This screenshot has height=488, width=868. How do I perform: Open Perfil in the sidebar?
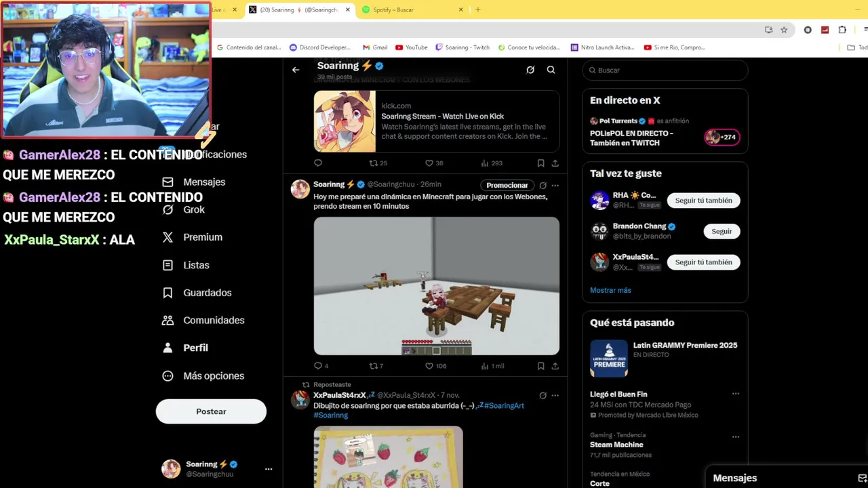coord(186,348)
